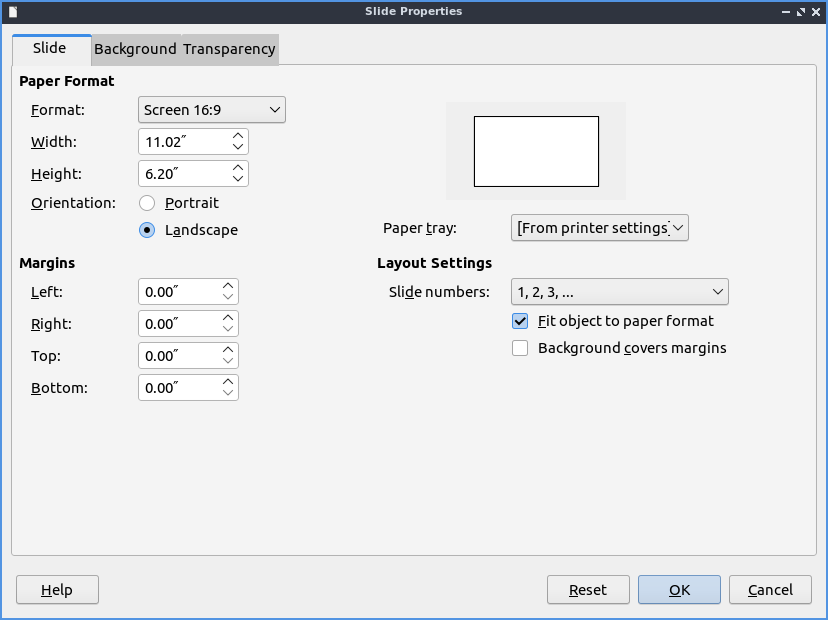Switch to the Transparency tab
Image resolution: width=828 pixels, height=620 pixels.
tap(229, 49)
